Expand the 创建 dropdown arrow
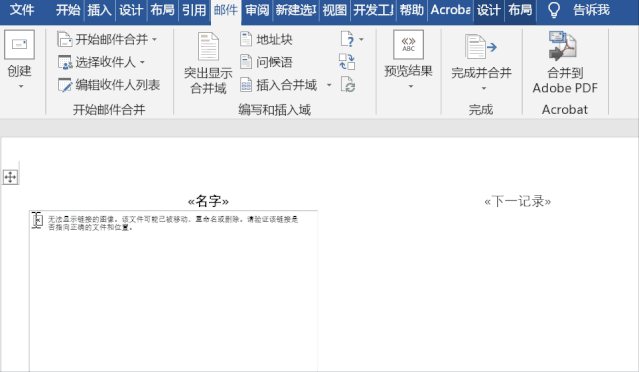Screen dimensions: 639x372 click(x=21, y=86)
